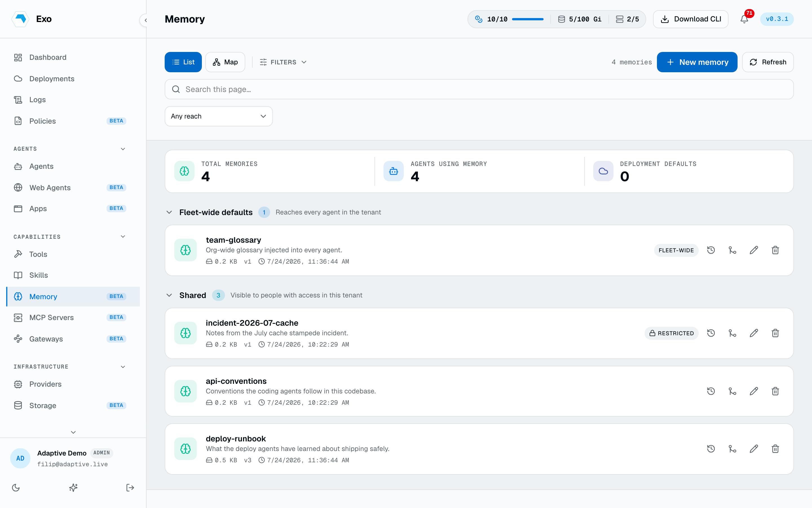Screen dimensions: 812x508
Task: Focus the Search this page field
Action: click(x=479, y=89)
